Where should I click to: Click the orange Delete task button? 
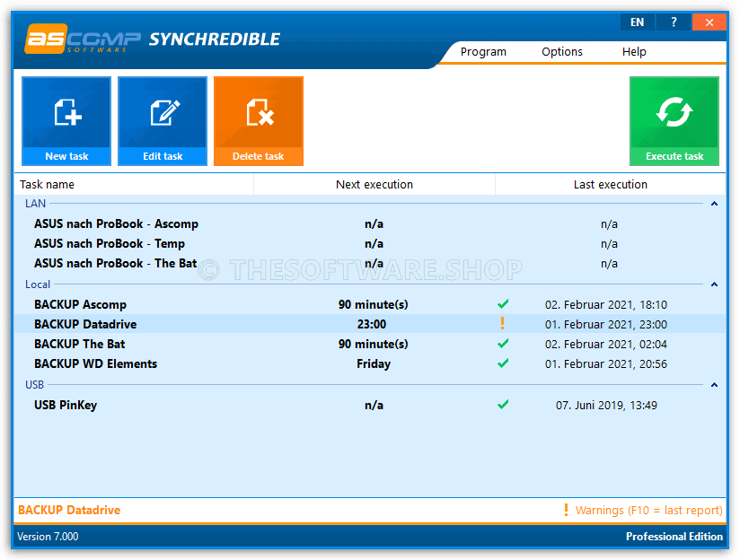coord(259,121)
